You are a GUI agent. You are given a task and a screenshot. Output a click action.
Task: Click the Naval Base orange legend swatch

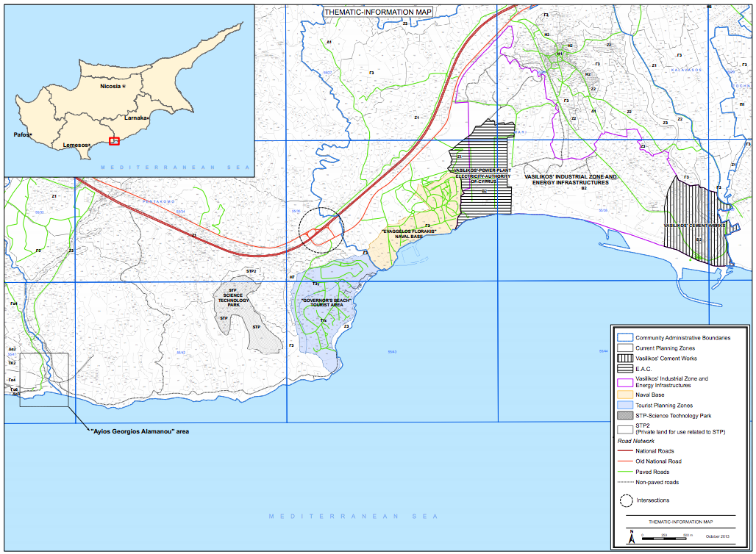pos(625,395)
